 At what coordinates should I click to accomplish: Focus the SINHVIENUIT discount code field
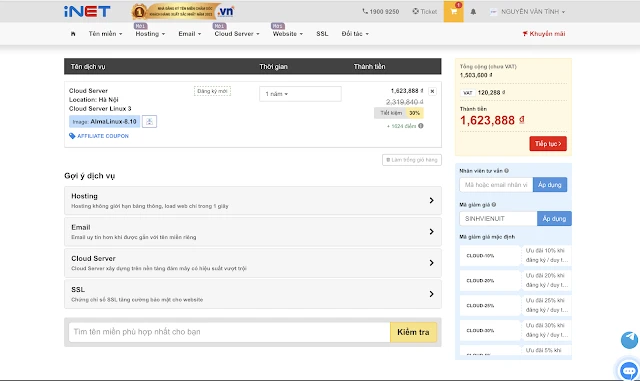(498, 218)
